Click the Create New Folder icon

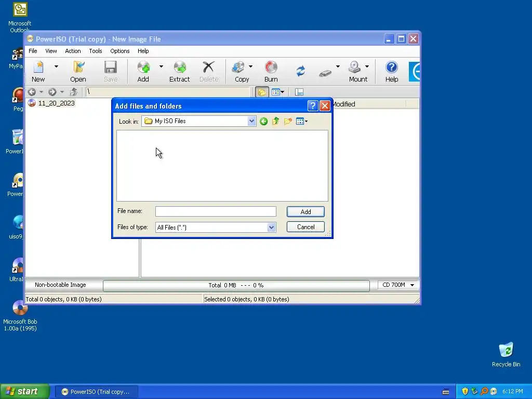pyautogui.click(x=288, y=121)
